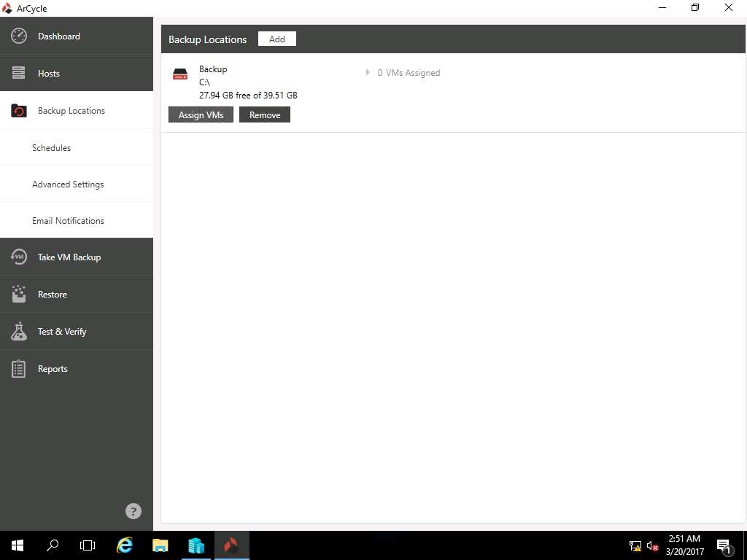Open the Dashboard gauge icon
The image size is (747, 560).
pyautogui.click(x=18, y=36)
